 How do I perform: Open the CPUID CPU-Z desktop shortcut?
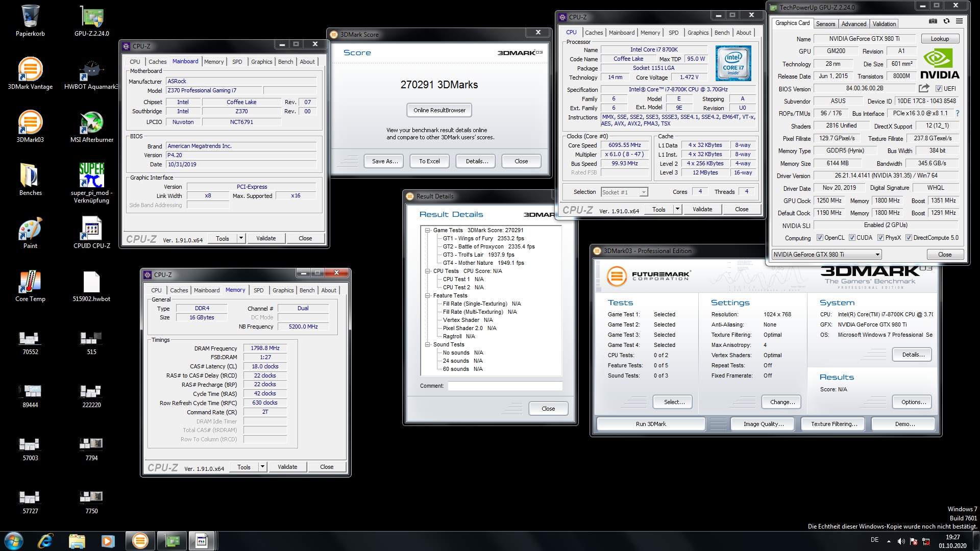pyautogui.click(x=92, y=233)
